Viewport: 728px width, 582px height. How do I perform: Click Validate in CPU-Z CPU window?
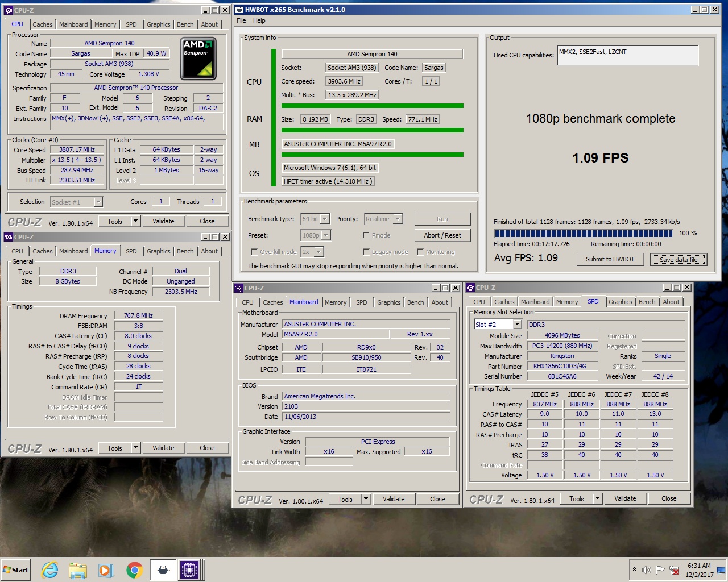[x=163, y=221]
